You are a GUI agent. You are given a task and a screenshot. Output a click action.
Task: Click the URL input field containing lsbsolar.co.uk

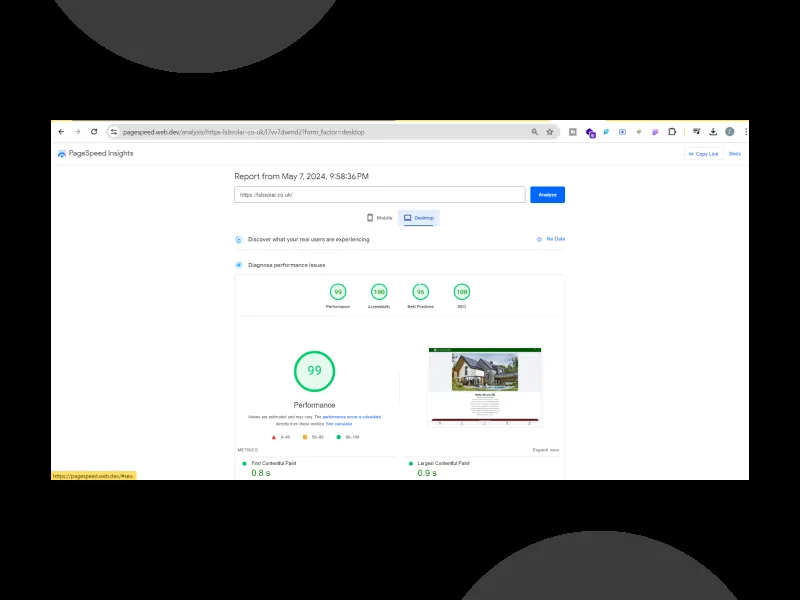pos(380,194)
